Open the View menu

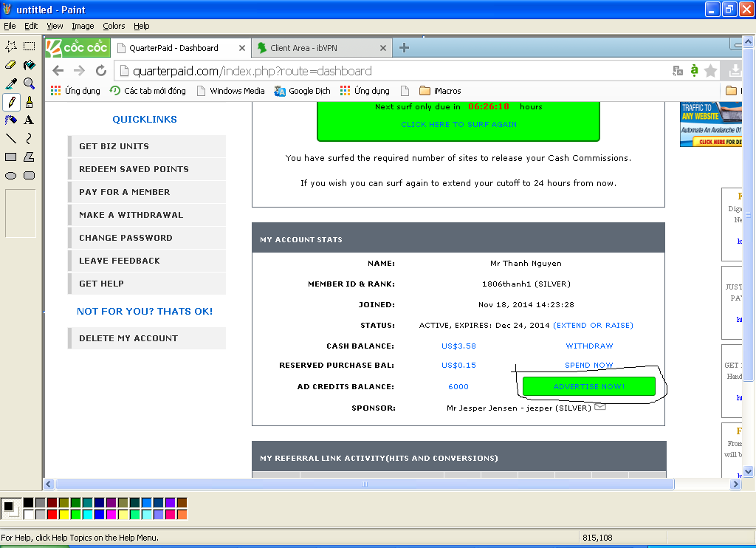pyautogui.click(x=55, y=26)
